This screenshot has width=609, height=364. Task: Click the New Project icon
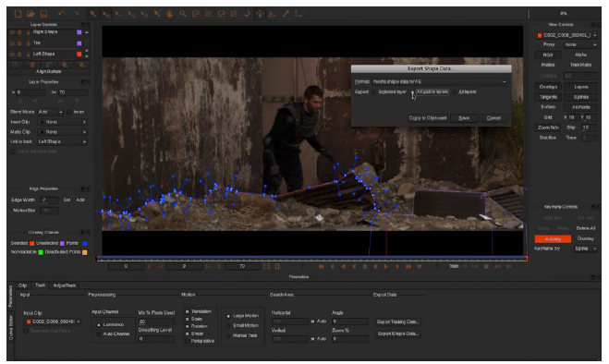(18, 14)
